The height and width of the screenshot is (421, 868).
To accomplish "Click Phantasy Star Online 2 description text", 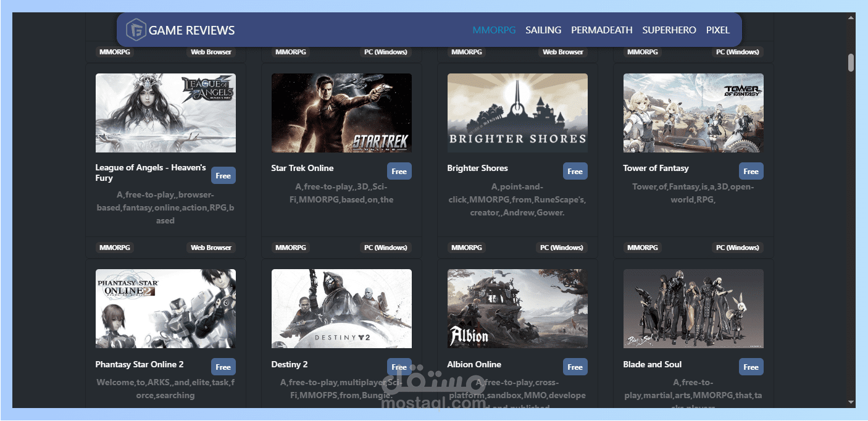I will click(165, 389).
